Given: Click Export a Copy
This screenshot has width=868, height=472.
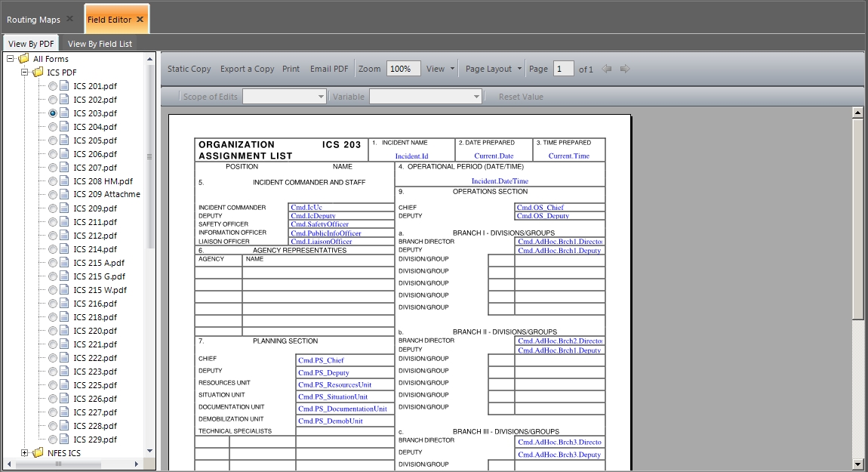Looking at the screenshot, I should tap(247, 69).
